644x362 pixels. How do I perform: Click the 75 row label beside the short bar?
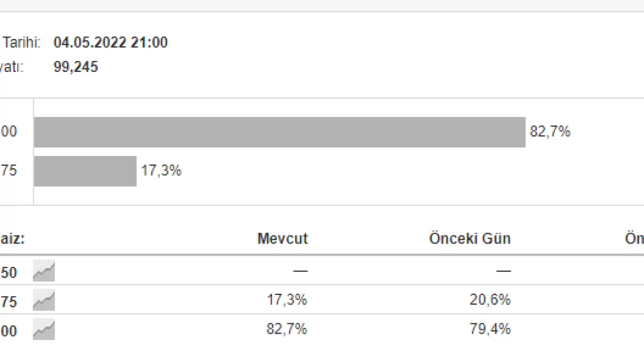coord(9,171)
